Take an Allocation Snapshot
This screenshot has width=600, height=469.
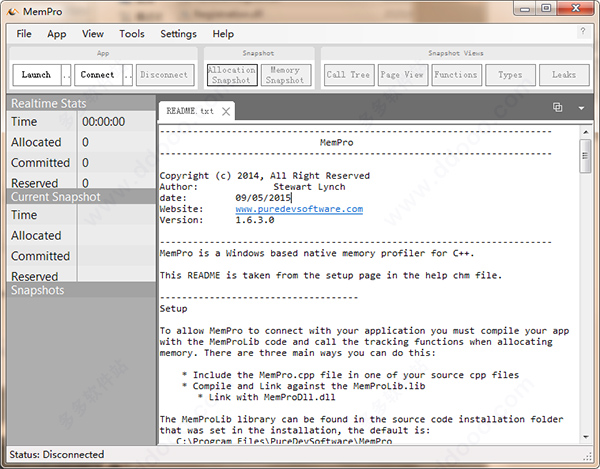pos(232,75)
